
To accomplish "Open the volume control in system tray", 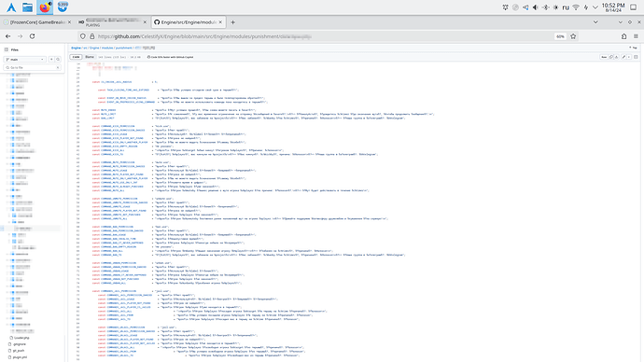I will tap(535, 7).
